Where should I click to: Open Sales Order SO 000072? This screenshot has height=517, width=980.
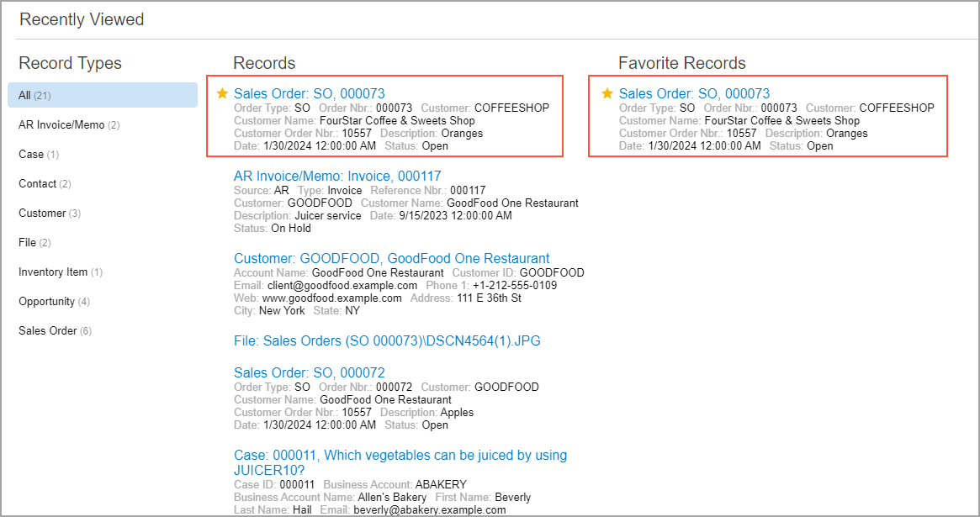tap(309, 372)
